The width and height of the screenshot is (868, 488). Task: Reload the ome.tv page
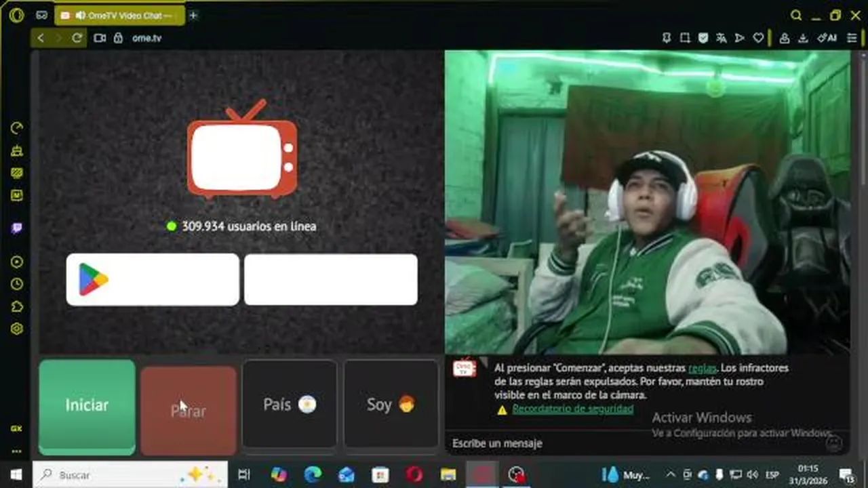(77, 38)
